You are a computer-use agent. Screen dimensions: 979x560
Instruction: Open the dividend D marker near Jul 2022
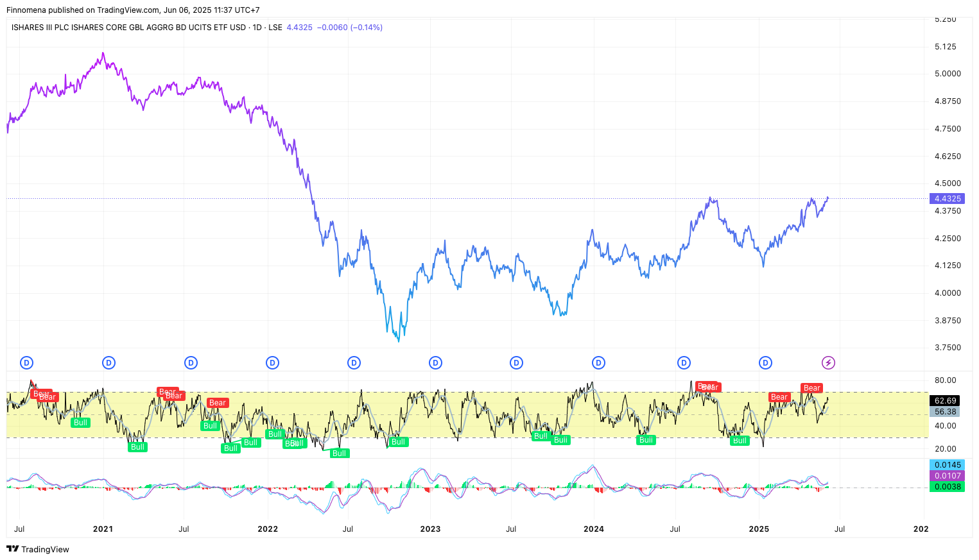(x=354, y=363)
